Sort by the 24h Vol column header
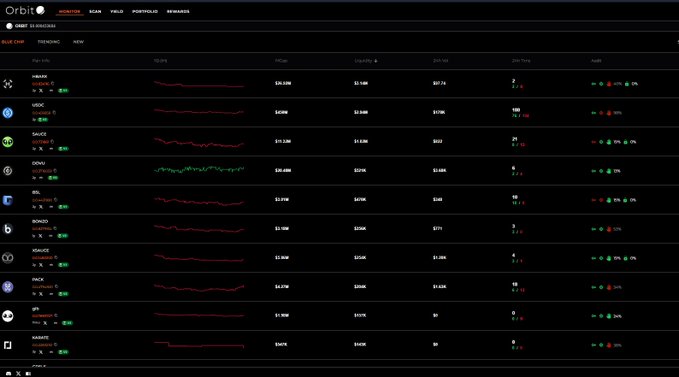679x377 pixels. [440, 61]
